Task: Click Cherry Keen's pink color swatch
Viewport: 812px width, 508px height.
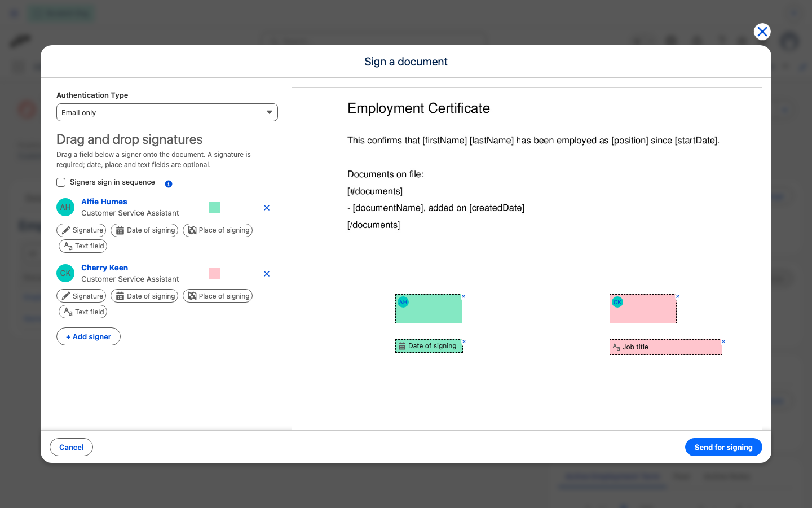Action: [x=214, y=273]
